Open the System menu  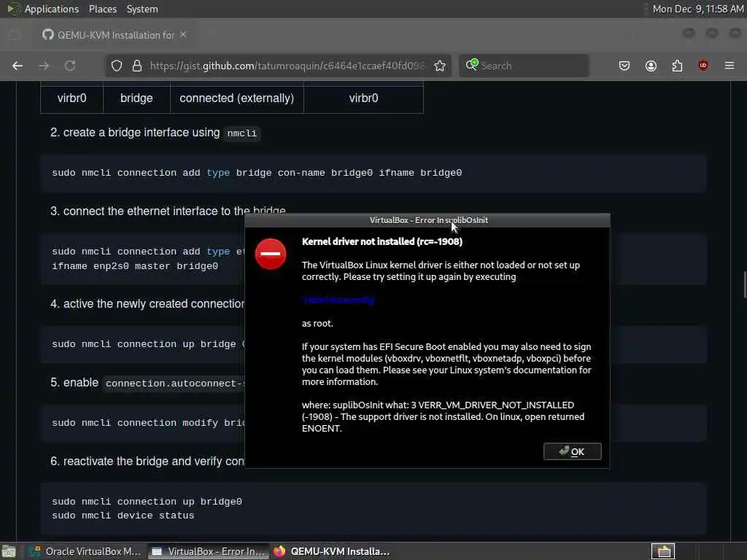[142, 9]
